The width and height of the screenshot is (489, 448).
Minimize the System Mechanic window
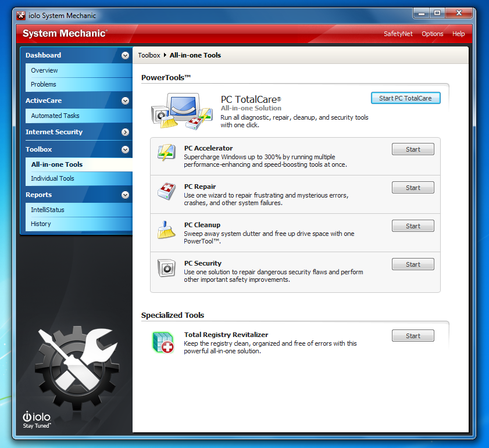pyautogui.click(x=422, y=13)
